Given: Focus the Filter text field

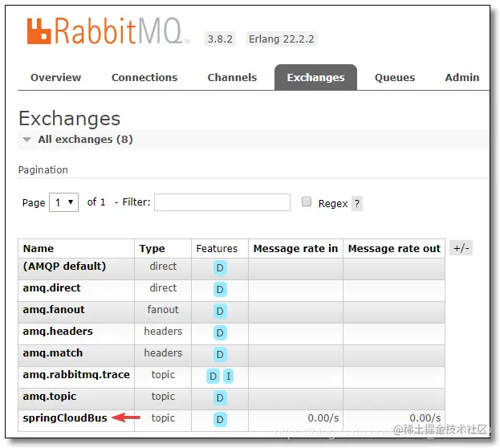Looking at the screenshot, I should pos(222,202).
